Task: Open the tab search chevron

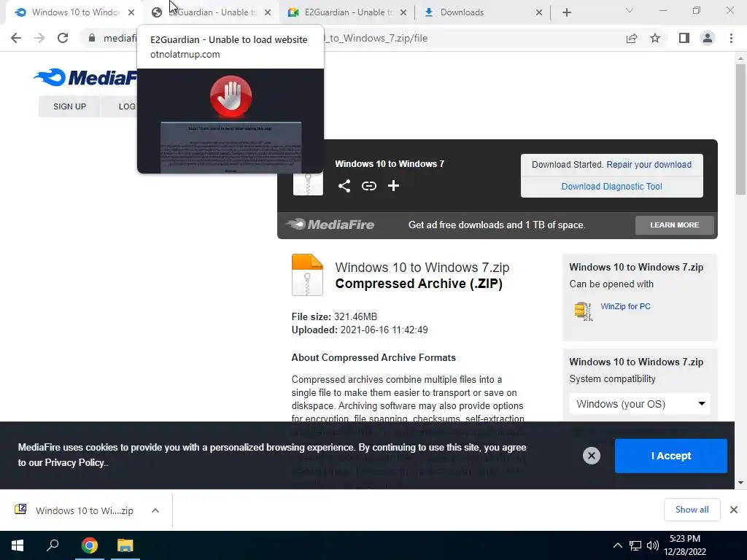Action: tap(630, 10)
